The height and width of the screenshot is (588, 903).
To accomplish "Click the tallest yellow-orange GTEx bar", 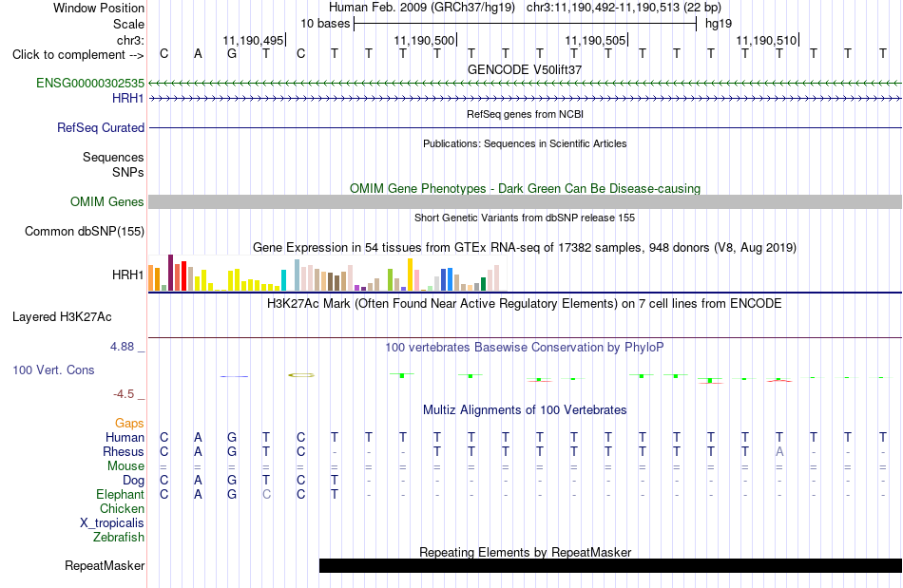I will [410, 275].
